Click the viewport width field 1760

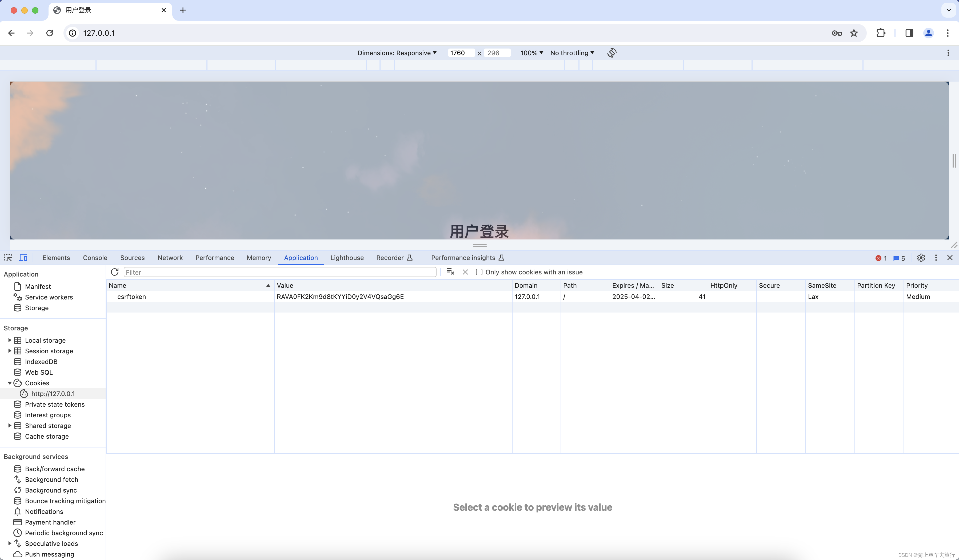461,53
